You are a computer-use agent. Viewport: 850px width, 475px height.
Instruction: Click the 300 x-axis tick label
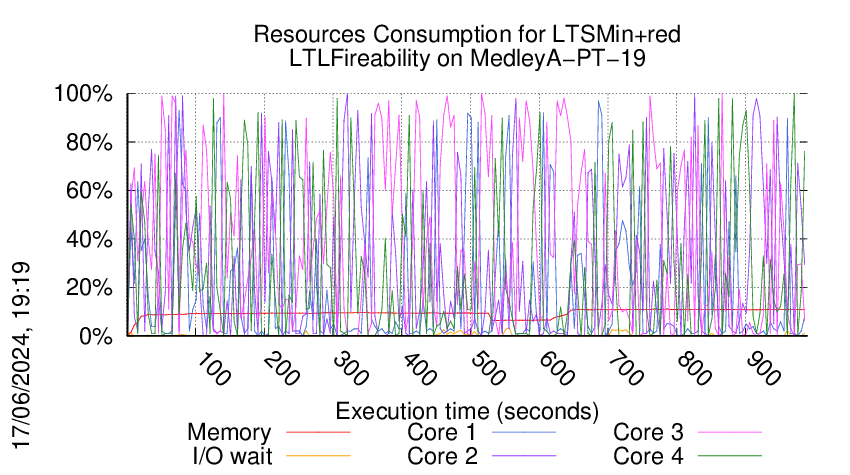point(351,369)
